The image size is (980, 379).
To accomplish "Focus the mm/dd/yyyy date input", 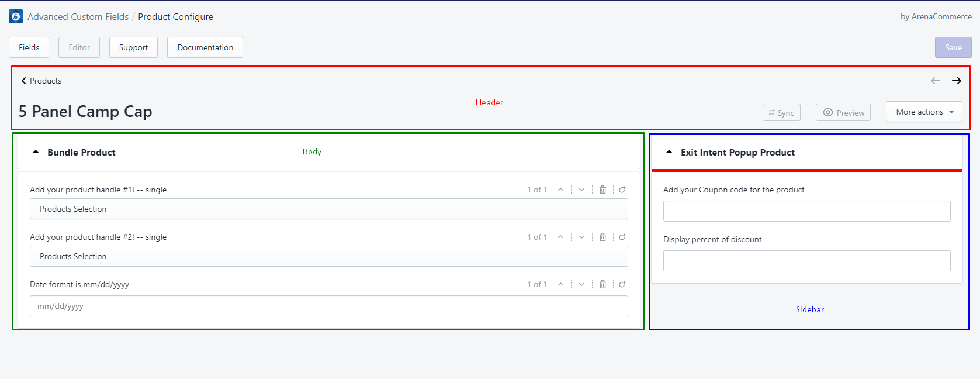I will click(329, 306).
